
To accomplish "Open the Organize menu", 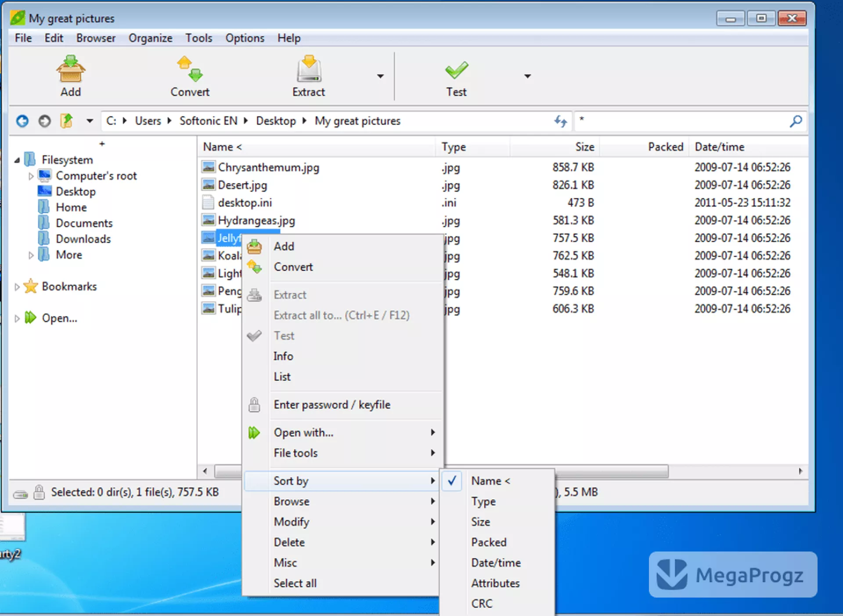I will pyautogui.click(x=150, y=38).
